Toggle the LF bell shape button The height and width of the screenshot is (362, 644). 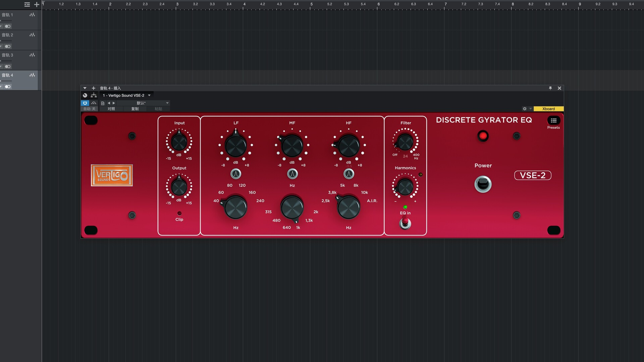(x=236, y=174)
